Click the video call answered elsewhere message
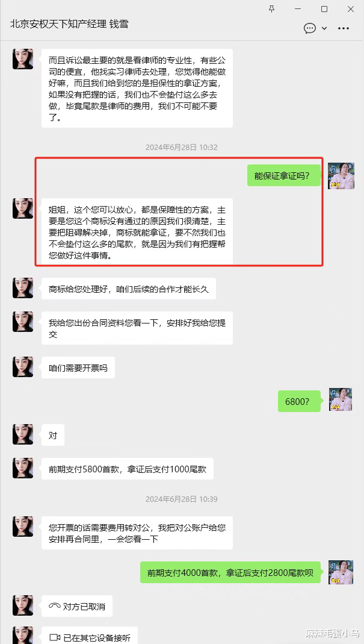The width and height of the screenshot is (364, 644). (x=90, y=636)
